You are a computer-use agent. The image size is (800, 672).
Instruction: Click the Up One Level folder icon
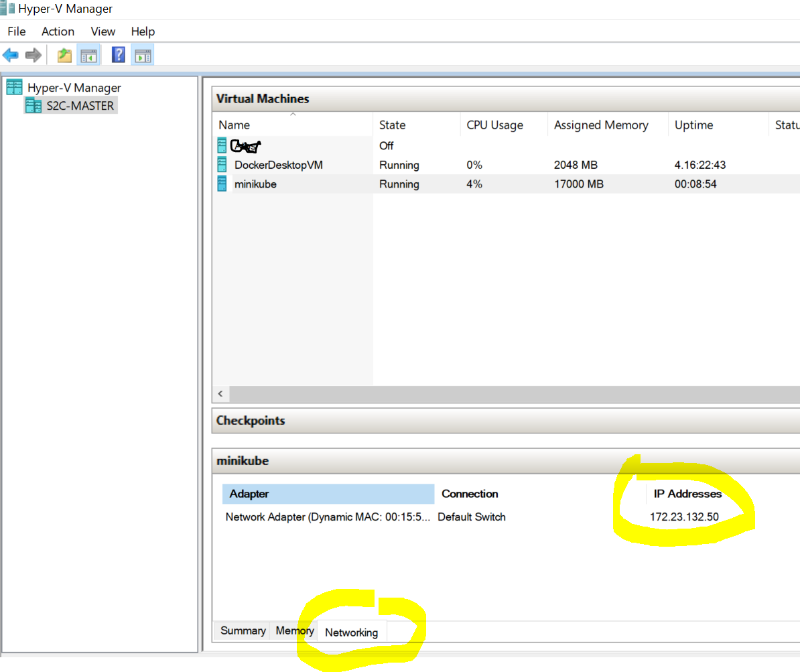(x=65, y=55)
